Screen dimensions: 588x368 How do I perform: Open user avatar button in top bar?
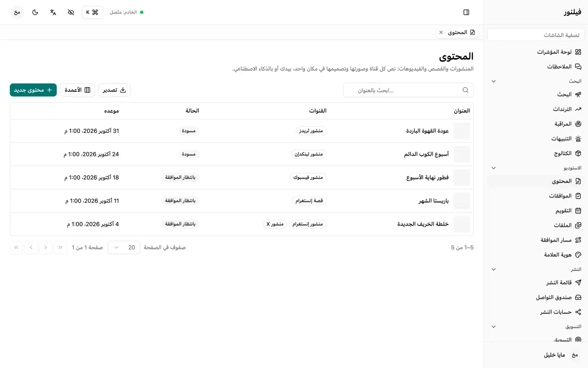click(x=17, y=12)
